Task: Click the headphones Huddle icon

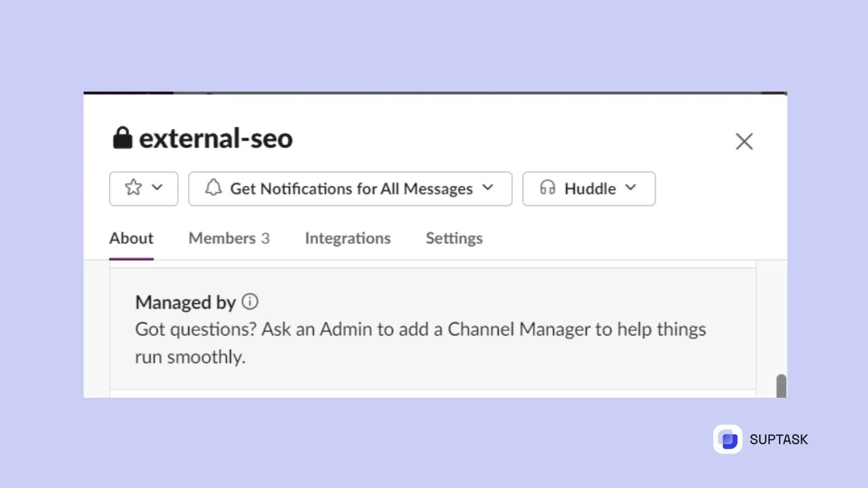Action: point(548,188)
